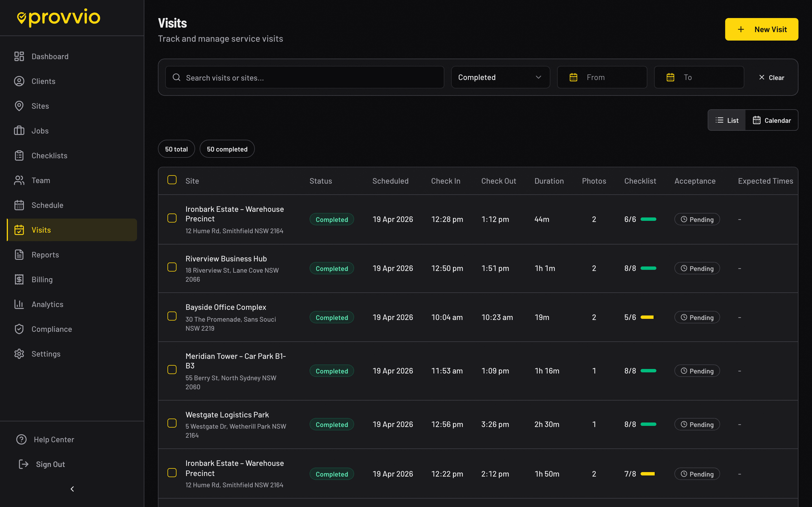The image size is (812, 507).
Task: Open Sites via map pin icon
Action: coord(19,106)
